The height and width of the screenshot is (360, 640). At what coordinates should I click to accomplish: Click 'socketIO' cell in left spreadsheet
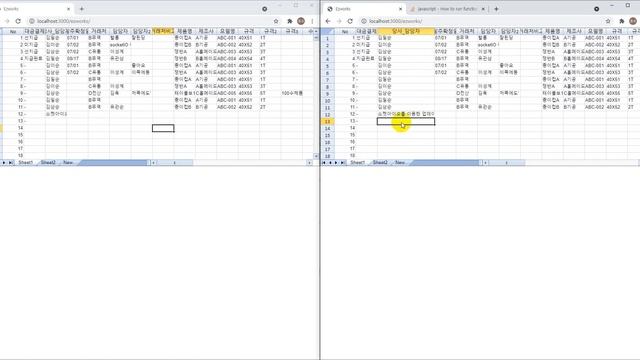click(x=120, y=45)
